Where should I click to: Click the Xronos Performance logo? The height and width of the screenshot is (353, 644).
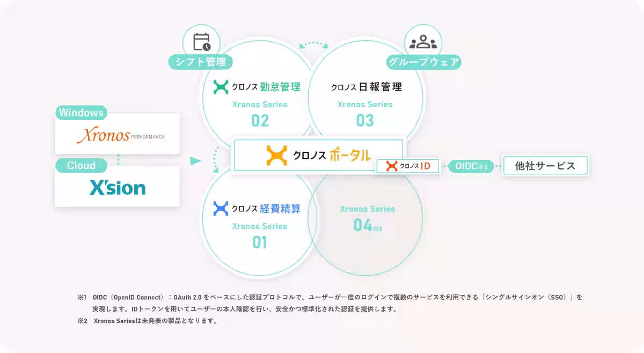pos(120,136)
